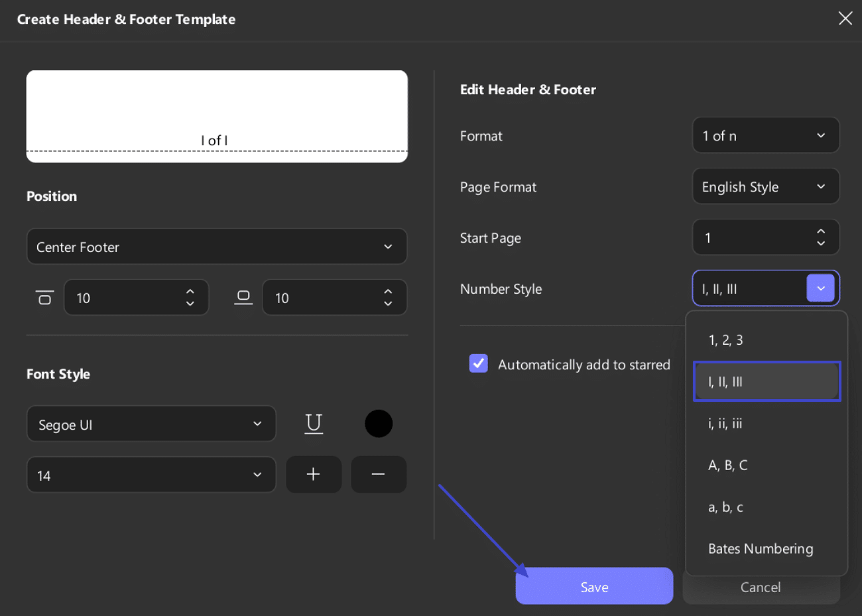
Task: Cancel the template creation
Action: pos(761,587)
